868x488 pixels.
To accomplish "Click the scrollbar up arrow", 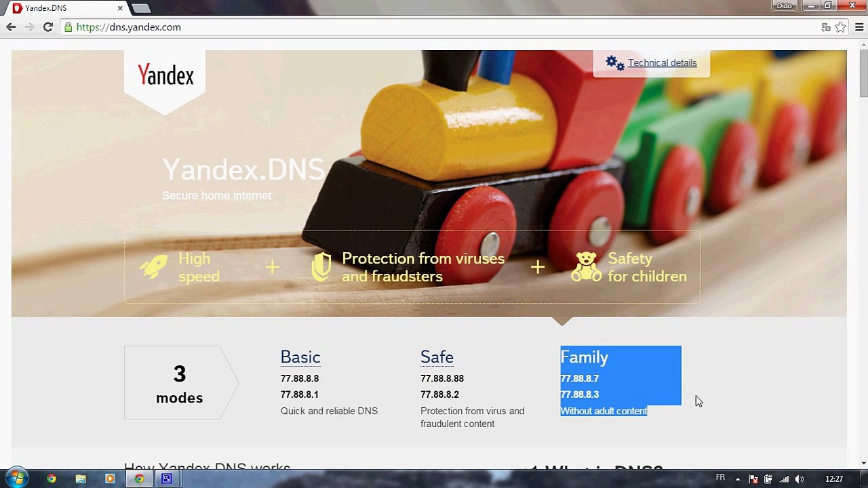I will pyautogui.click(x=863, y=43).
